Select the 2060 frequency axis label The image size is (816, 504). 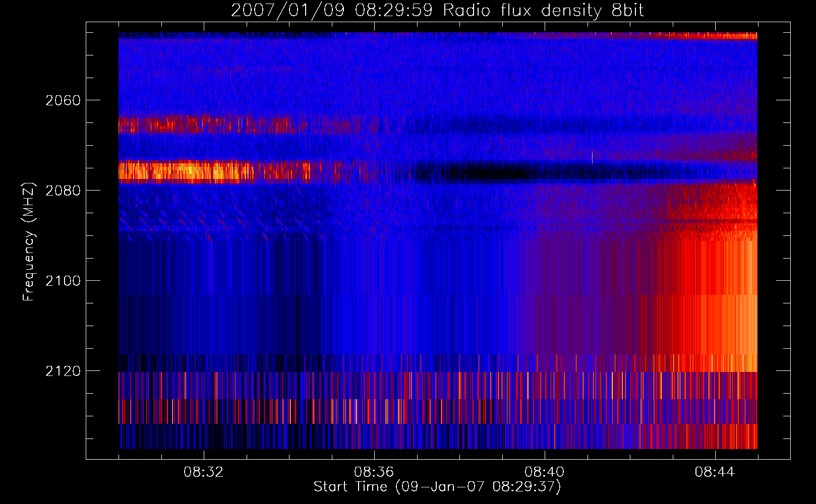(x=63, y=100)
